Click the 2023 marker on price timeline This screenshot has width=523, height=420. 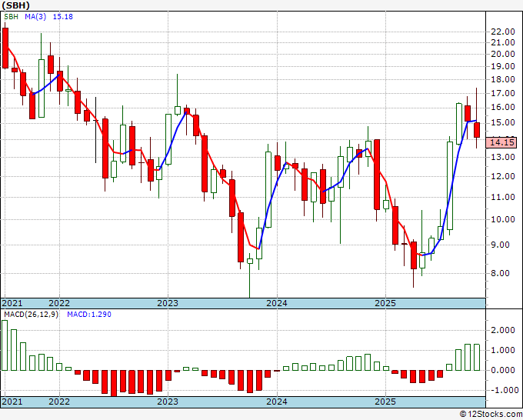coord(168,303)
